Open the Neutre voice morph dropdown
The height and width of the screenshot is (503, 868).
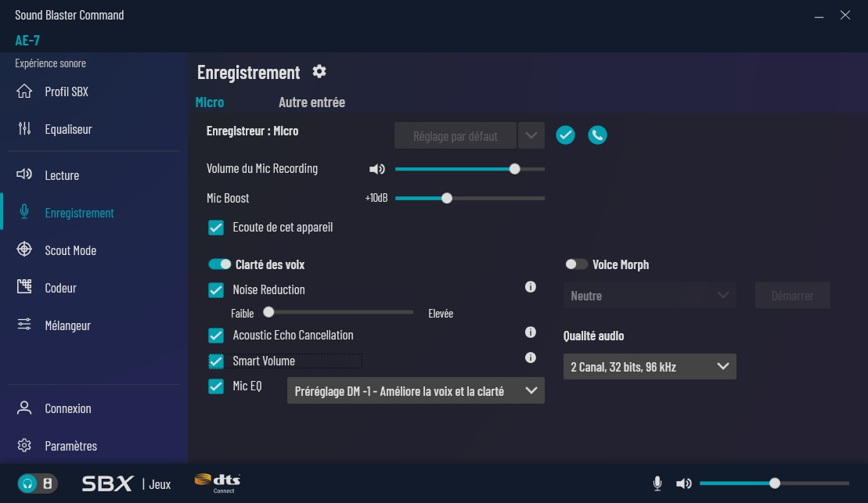(650, 296)
